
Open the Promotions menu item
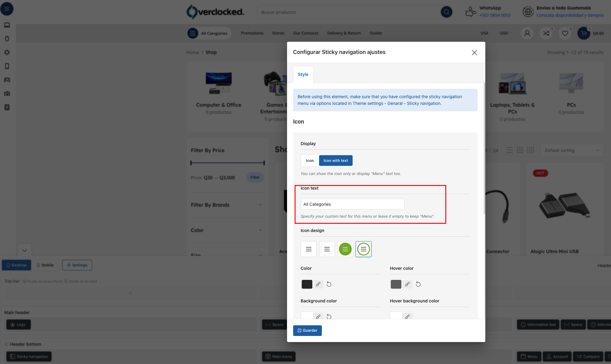(x=252, y=33)
